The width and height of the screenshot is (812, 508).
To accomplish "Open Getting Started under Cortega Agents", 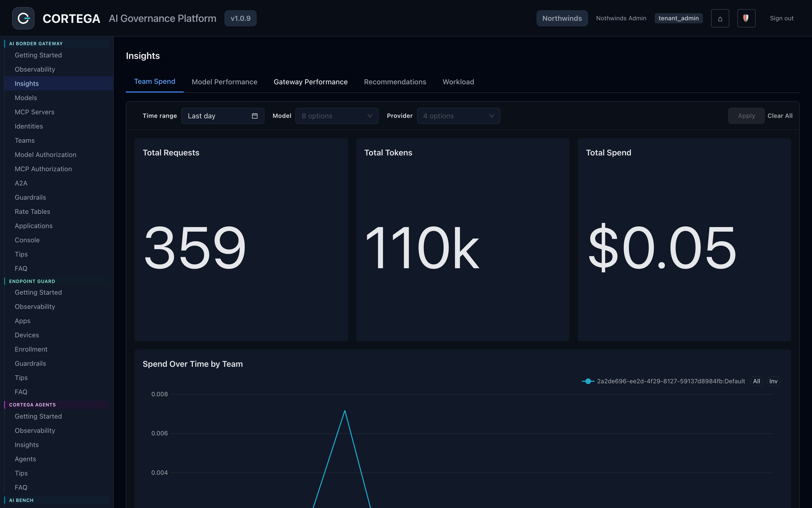I will (x=59, y=416).
